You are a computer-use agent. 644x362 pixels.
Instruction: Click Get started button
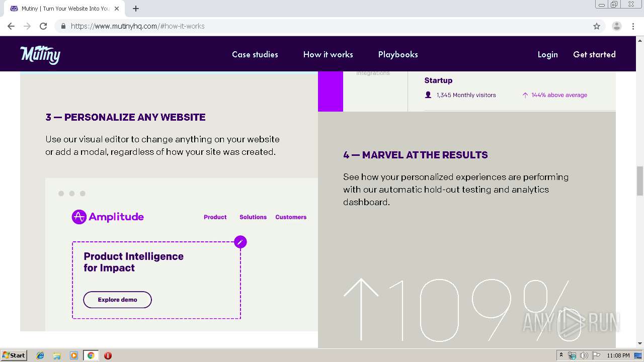(x=594, y=54)
